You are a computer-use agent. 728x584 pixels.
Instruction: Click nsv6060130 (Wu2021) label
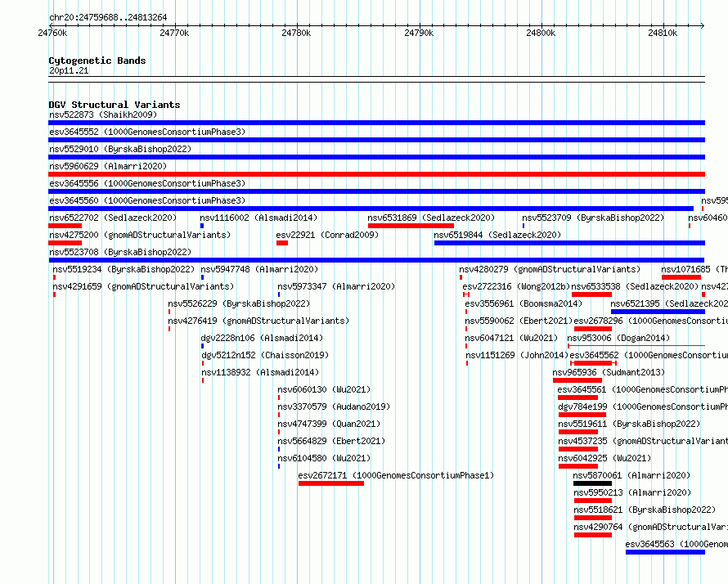tap(324, 389)
